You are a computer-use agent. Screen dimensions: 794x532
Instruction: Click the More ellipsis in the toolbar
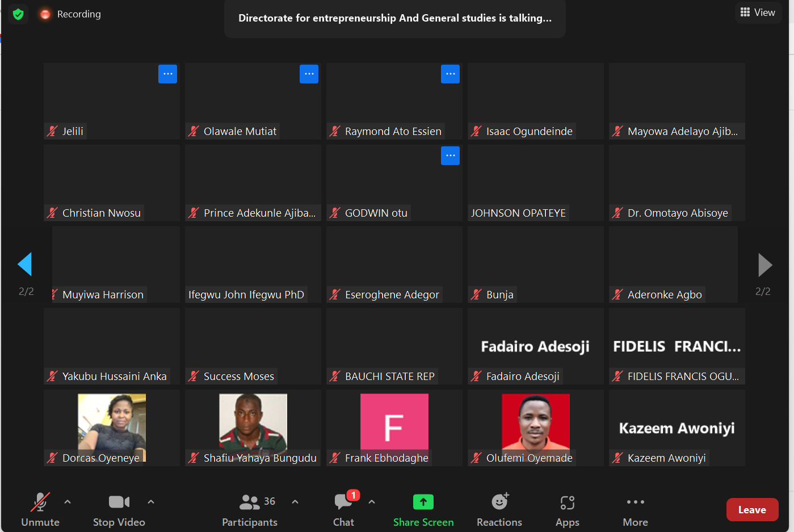(635, 502)
